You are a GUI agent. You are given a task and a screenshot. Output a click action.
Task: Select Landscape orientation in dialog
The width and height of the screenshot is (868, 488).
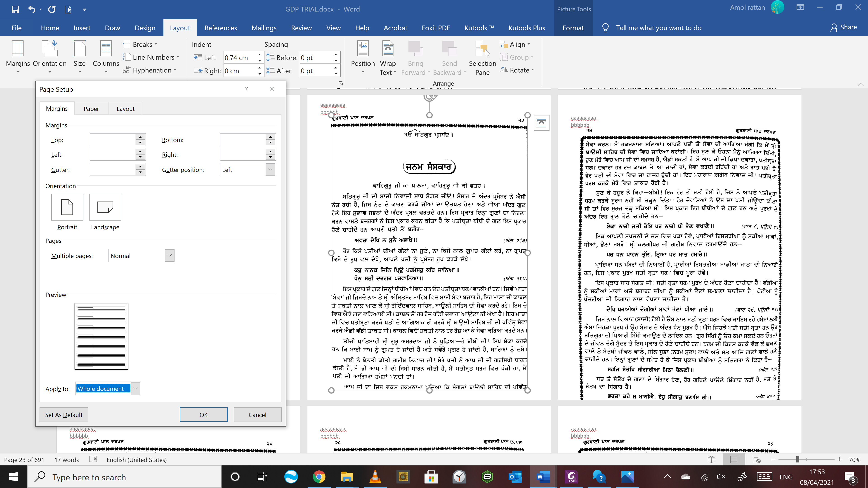click(x=105, y=207)
